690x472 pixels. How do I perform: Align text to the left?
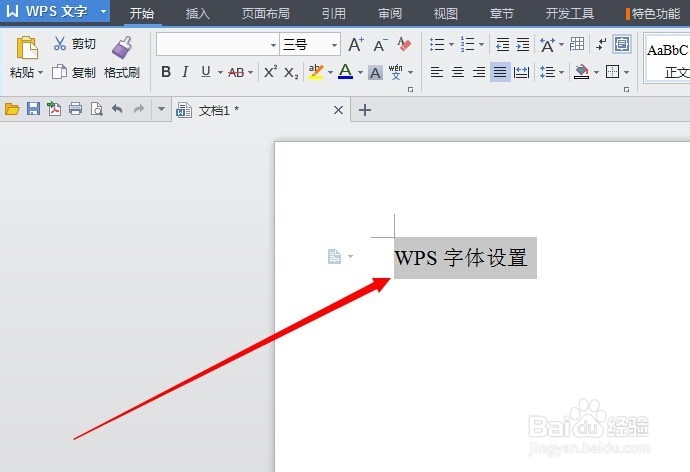pyautogui.click(x=437, y=72)
